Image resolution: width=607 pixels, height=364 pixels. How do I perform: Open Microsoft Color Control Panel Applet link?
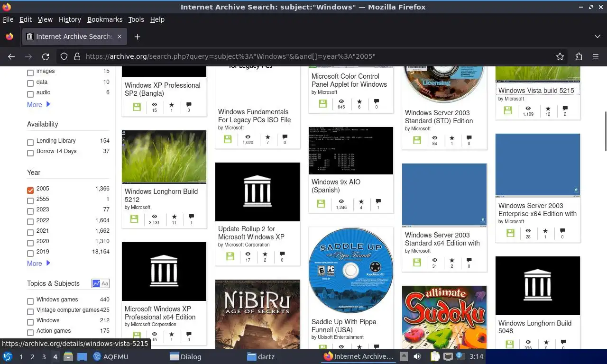(x=349, y=80)
